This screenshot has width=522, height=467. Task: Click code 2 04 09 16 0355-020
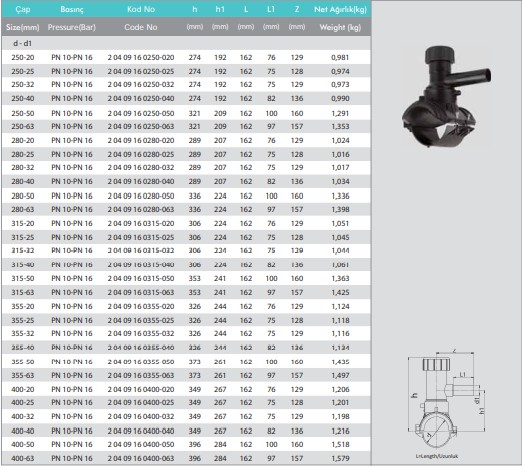click(141, 306)
